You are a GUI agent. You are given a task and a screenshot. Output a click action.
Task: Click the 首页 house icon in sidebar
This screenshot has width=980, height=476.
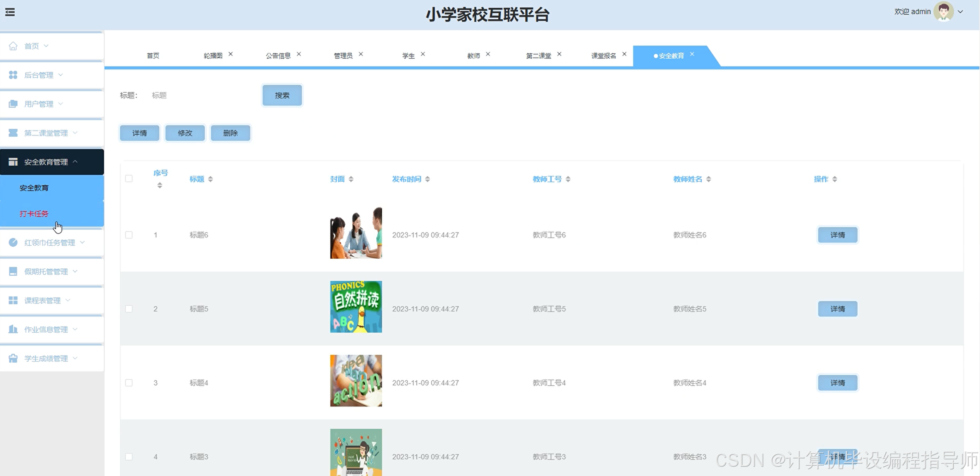pyautogui.click(x=13, y=46)
